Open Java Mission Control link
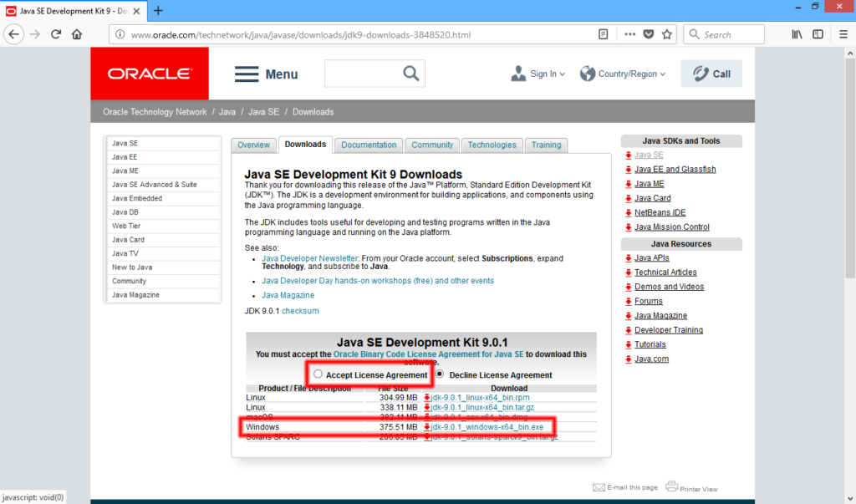The image size is (856, 504). (671, 227)
